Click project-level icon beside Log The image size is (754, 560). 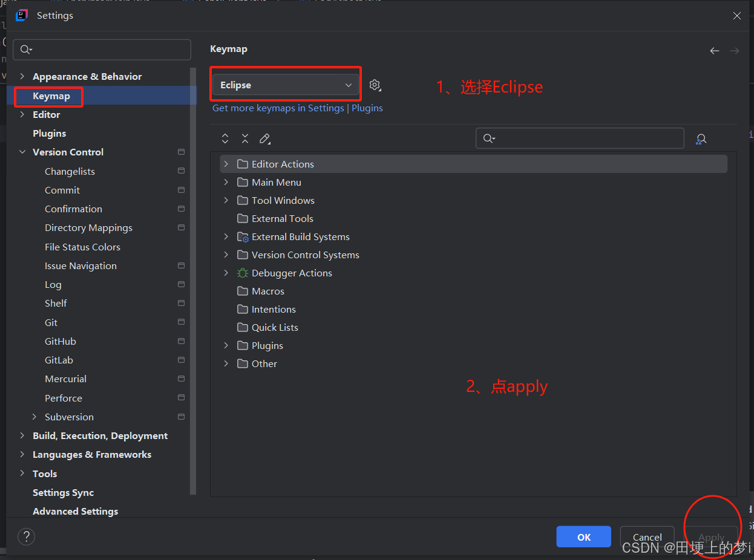(181, 284)
